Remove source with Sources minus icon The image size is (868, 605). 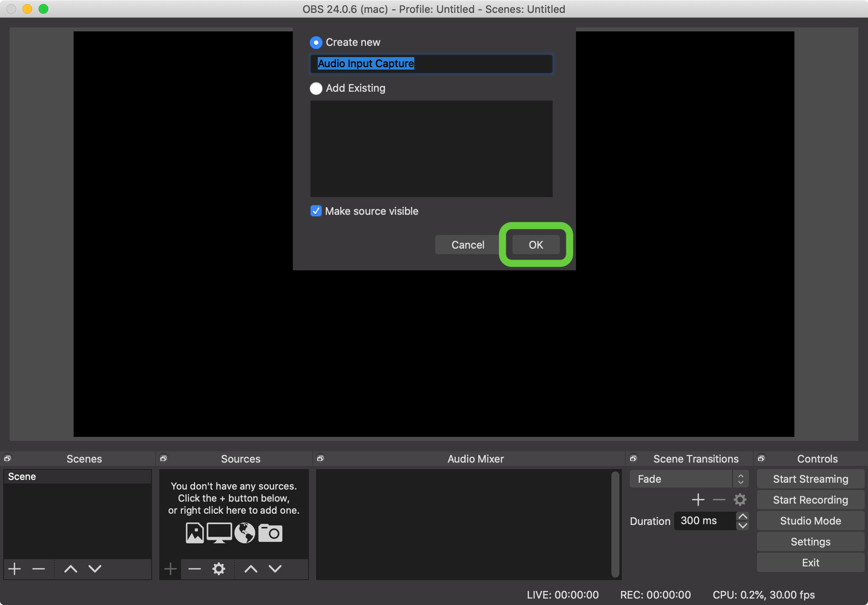pos(195,569)
